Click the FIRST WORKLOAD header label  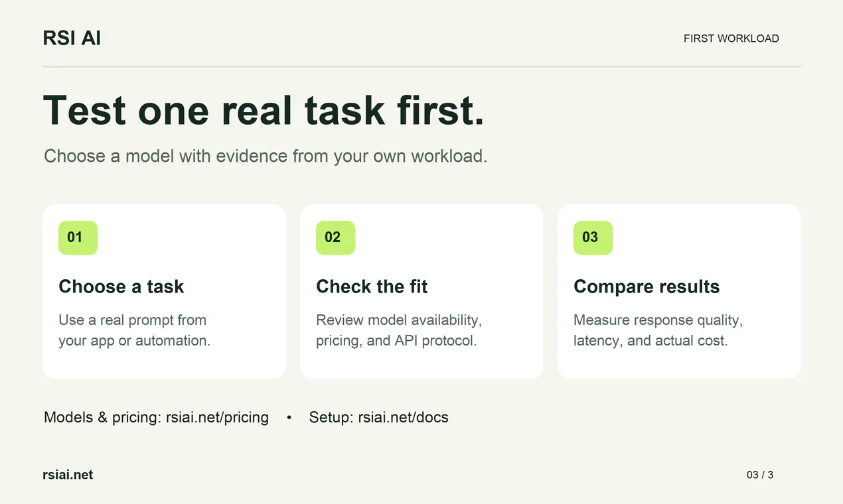(x=731, y=38)
